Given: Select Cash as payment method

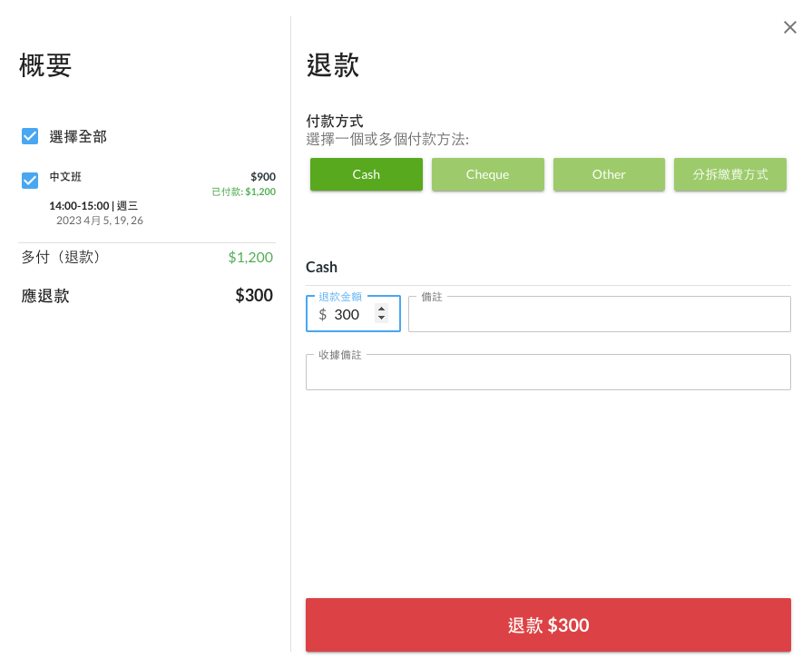Looking at the screenshot, I should coord(367,174).
